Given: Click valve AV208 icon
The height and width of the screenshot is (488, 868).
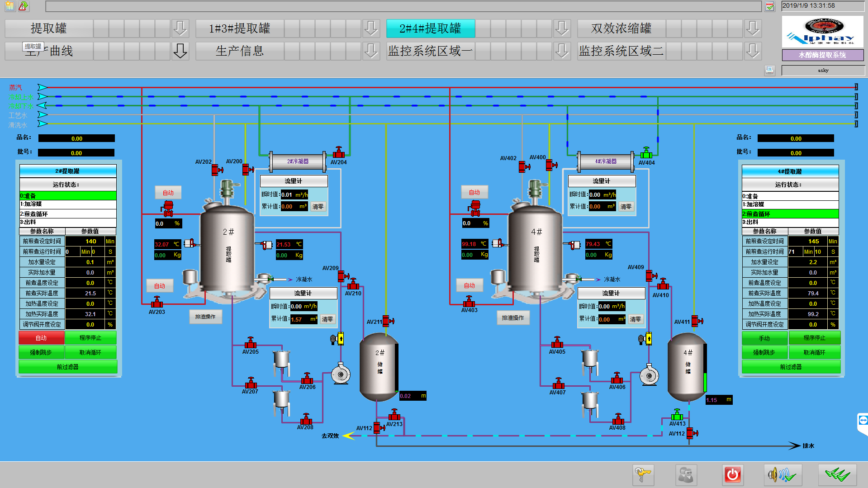Looking at the screenshot, I should [x=306, y=419].
